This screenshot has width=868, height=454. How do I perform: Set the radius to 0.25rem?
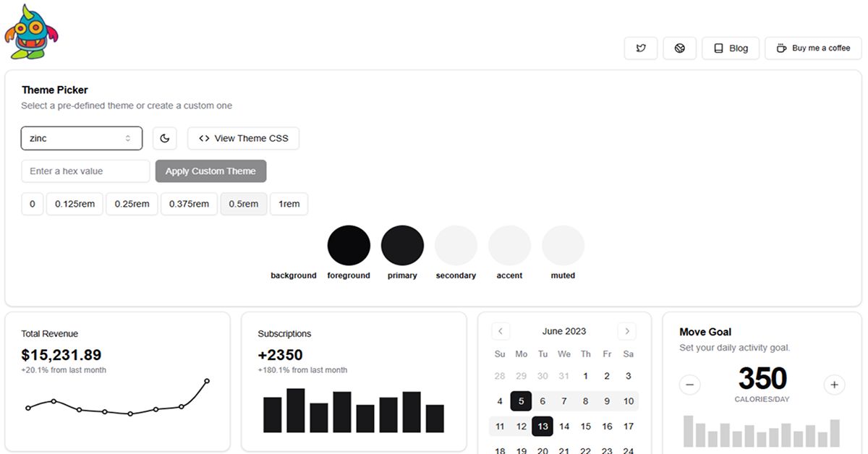(132, 204)
